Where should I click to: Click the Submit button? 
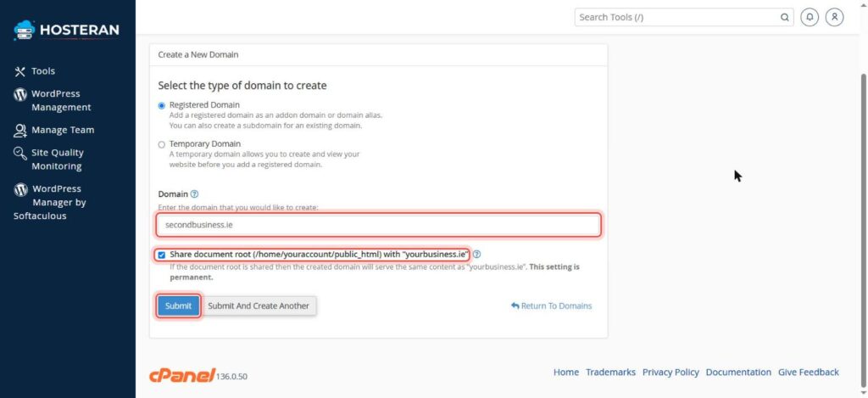pyautogui.click(x=178, y=306)
